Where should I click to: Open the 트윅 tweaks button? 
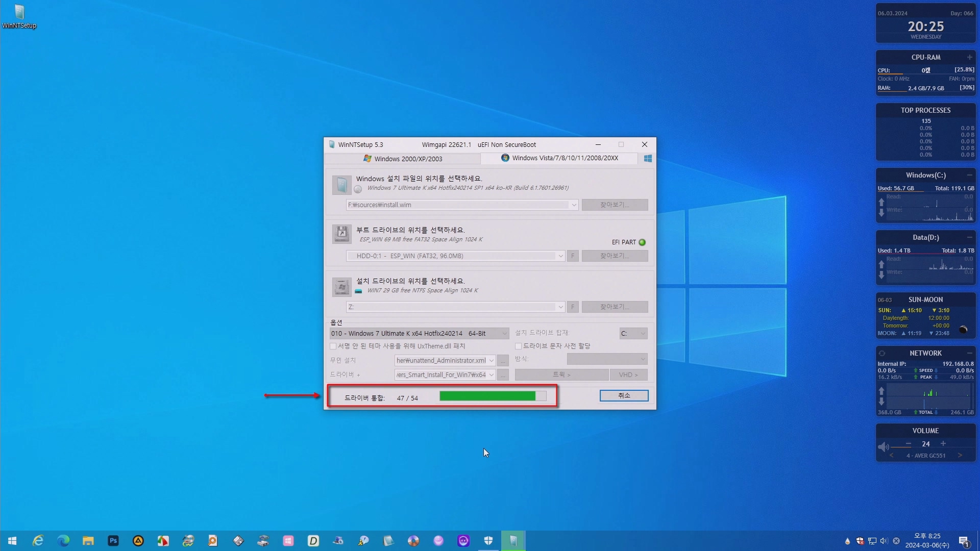point(561,375)
